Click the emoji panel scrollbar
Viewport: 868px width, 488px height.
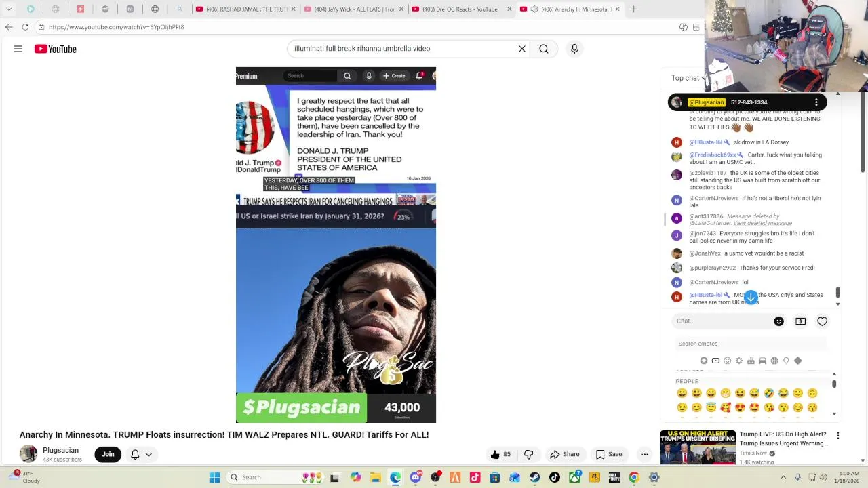[x=834, y=384]
